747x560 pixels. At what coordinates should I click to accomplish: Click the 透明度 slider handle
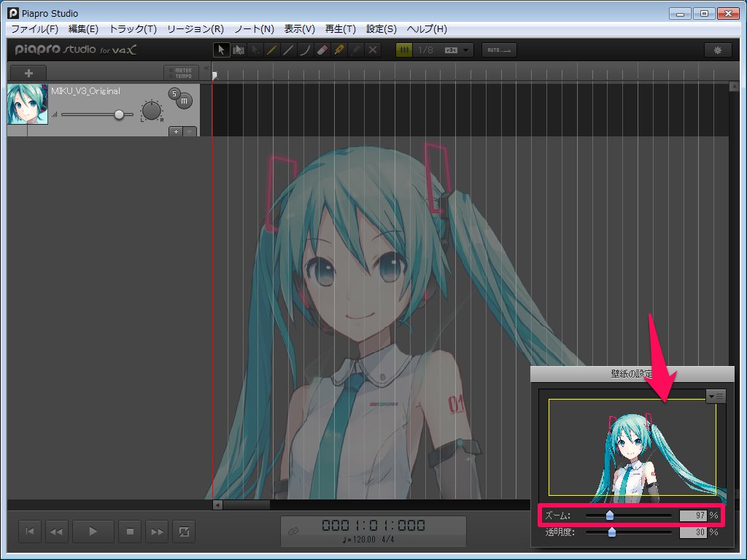(612, 532)
